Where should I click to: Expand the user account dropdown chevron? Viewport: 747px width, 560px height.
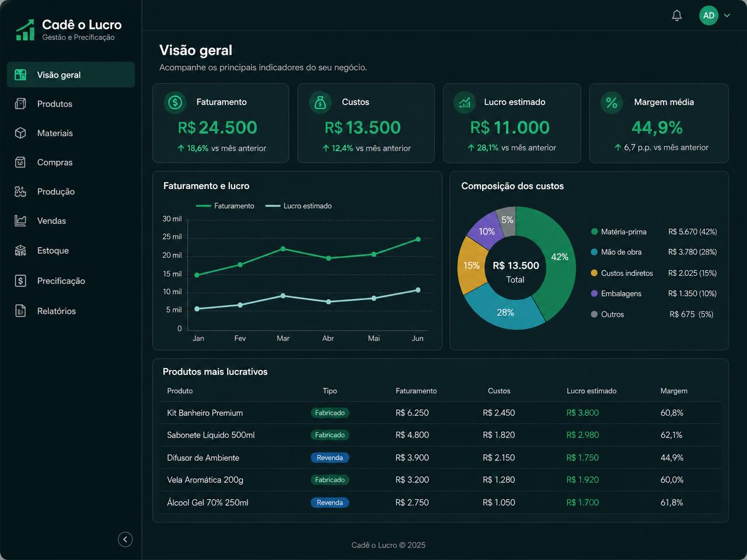[x=727, y=16]
